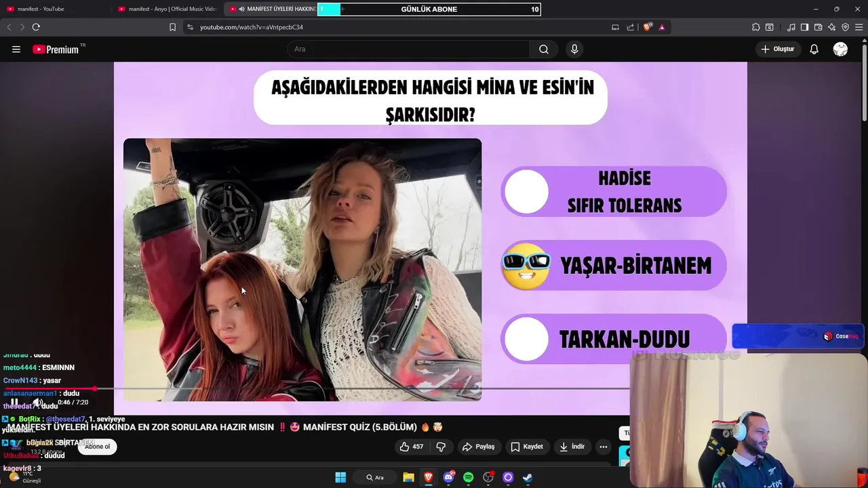Click the Brave icon on the taskbar

click(429, 477)
